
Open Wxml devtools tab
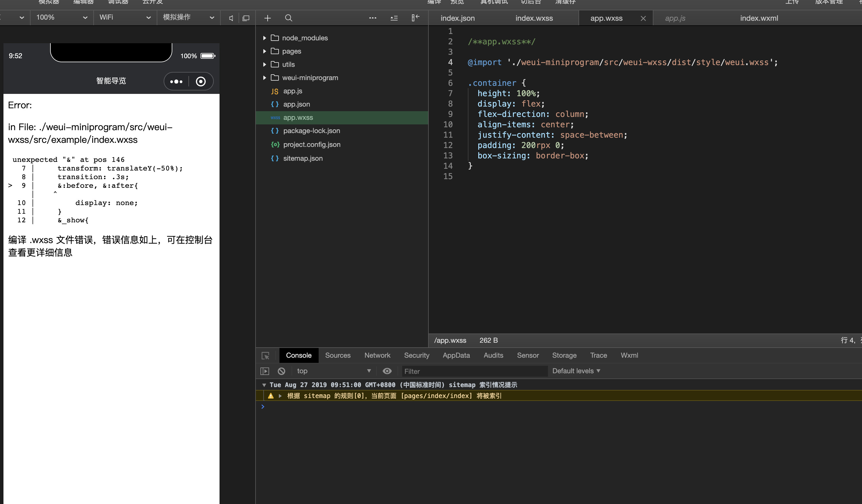pyautogui.click(x=629, y=355)
